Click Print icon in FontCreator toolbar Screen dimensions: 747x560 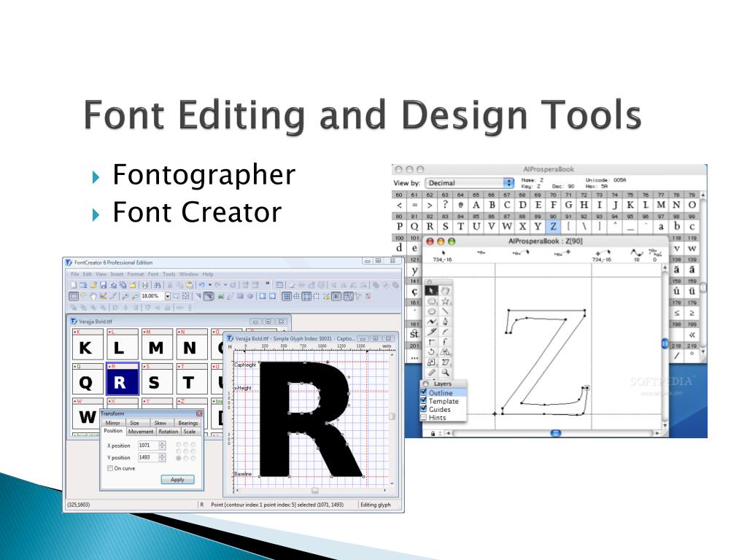click(144, 285)
